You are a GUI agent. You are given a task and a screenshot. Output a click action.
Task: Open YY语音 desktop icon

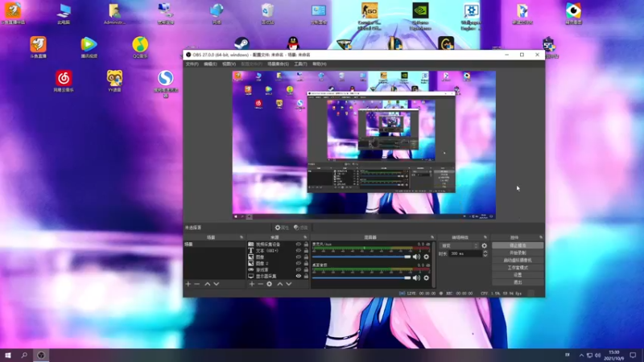[x=114, y=81]
